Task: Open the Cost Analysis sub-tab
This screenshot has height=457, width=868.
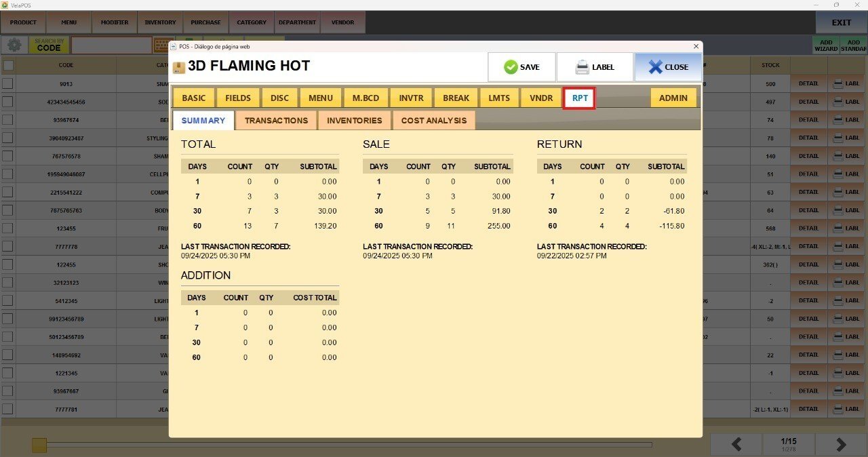Action: pos(434,121)
